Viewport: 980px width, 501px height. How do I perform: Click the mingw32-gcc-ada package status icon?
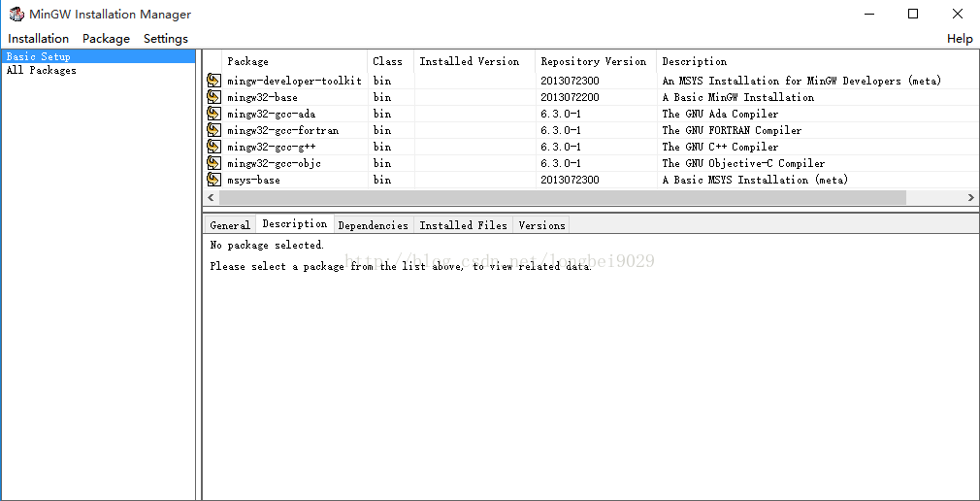[x=213, y=114]
